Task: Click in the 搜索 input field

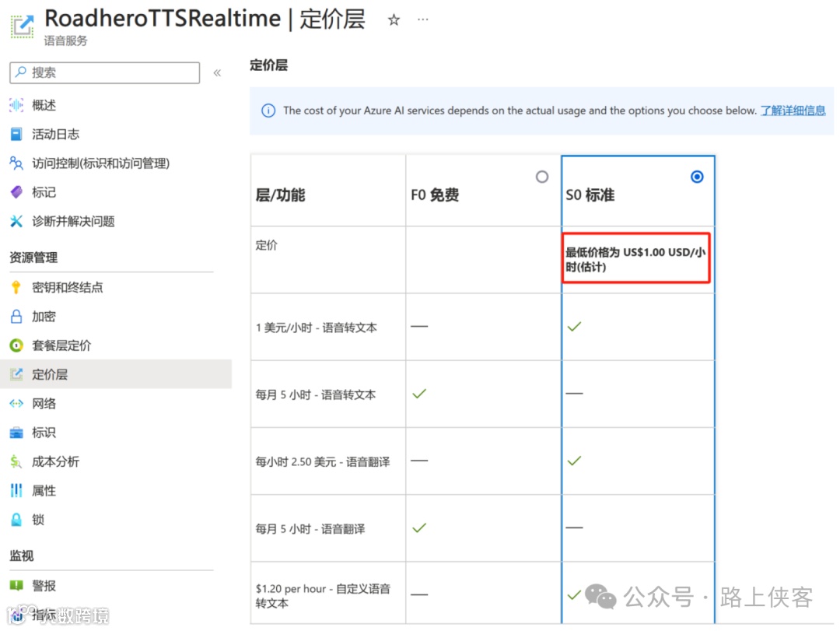Action: click(104, 72)
